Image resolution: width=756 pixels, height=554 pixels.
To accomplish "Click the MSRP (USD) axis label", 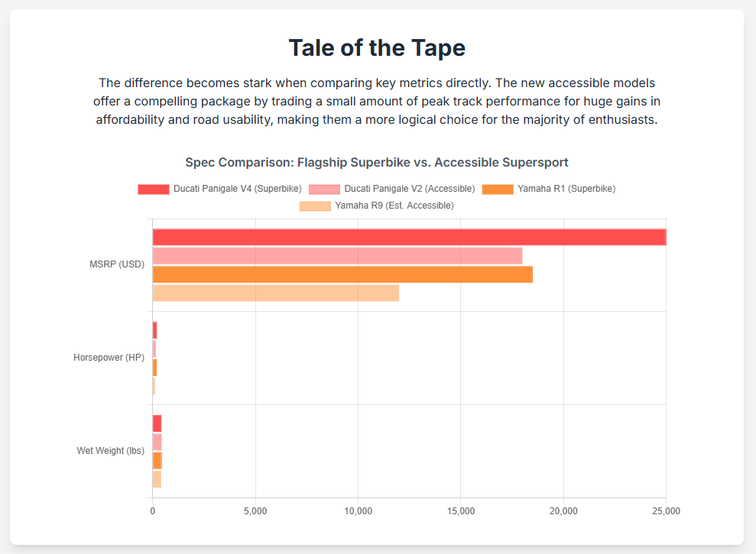I will [x=116, y=265].
